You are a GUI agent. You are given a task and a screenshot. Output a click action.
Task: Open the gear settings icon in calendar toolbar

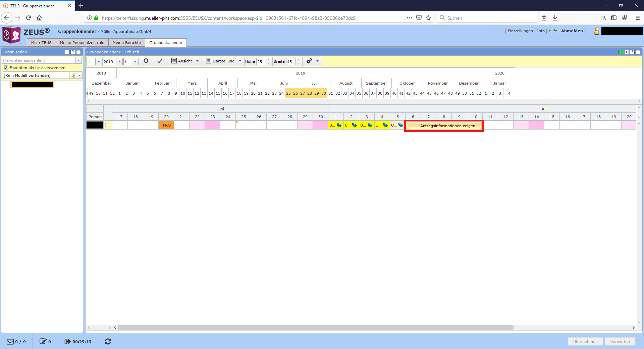[x=309, y=61]
